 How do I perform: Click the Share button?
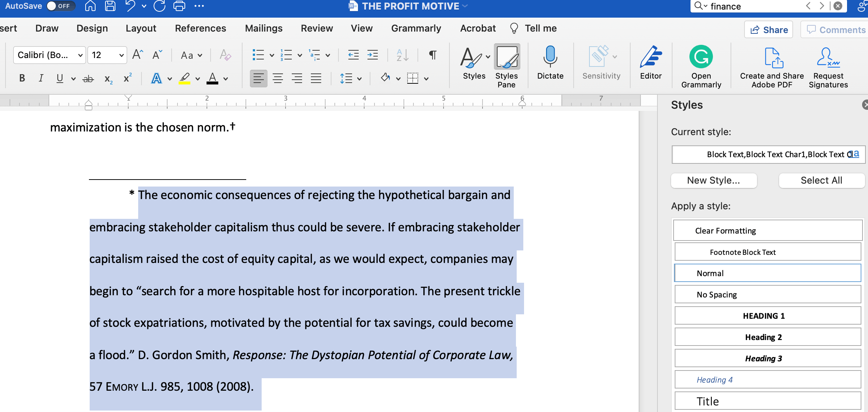(x=769, y=30)
